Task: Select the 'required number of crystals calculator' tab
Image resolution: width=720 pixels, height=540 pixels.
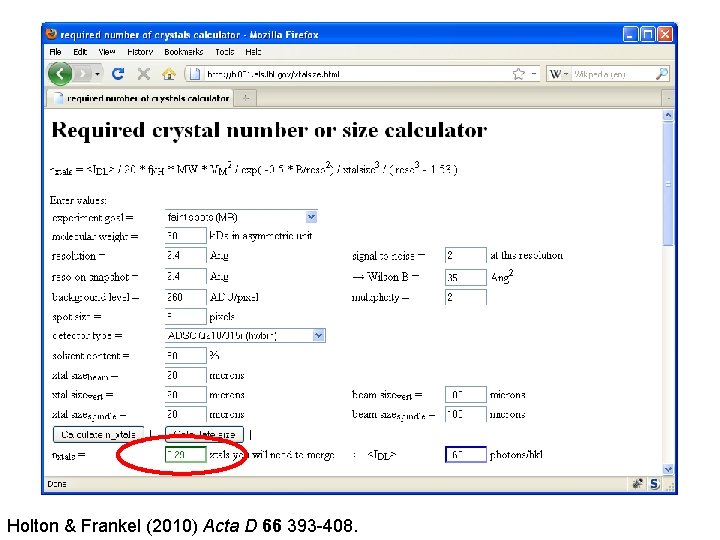Action: pyautogui.click(x=141, y=98)
